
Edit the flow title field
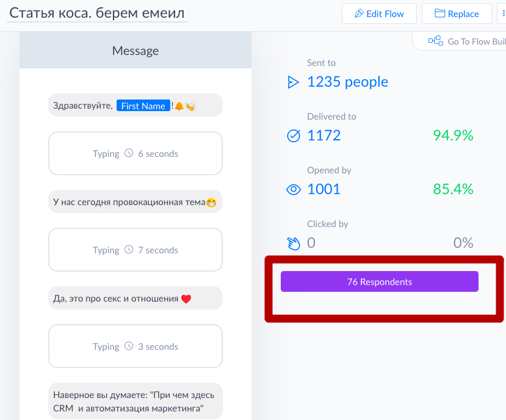(x=97, y=13)
